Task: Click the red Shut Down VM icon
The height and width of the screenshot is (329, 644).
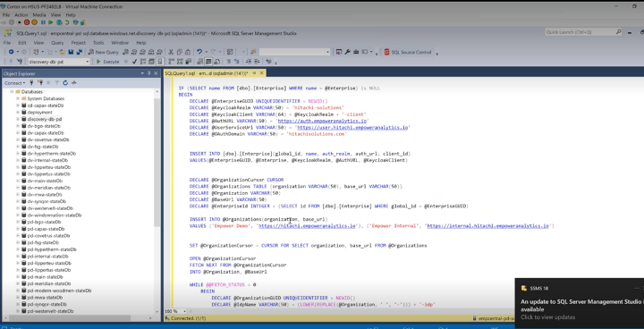Action: 27,22
